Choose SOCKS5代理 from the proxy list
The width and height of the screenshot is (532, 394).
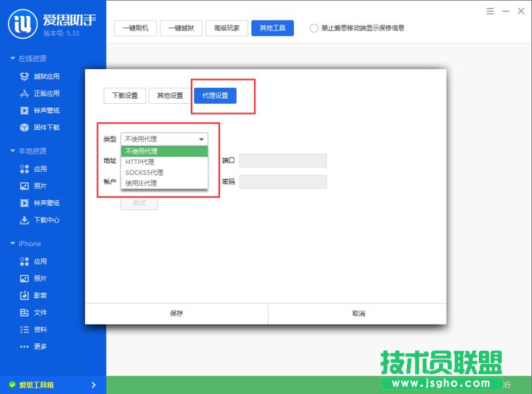pyautogui.click(x=143, y=172)
